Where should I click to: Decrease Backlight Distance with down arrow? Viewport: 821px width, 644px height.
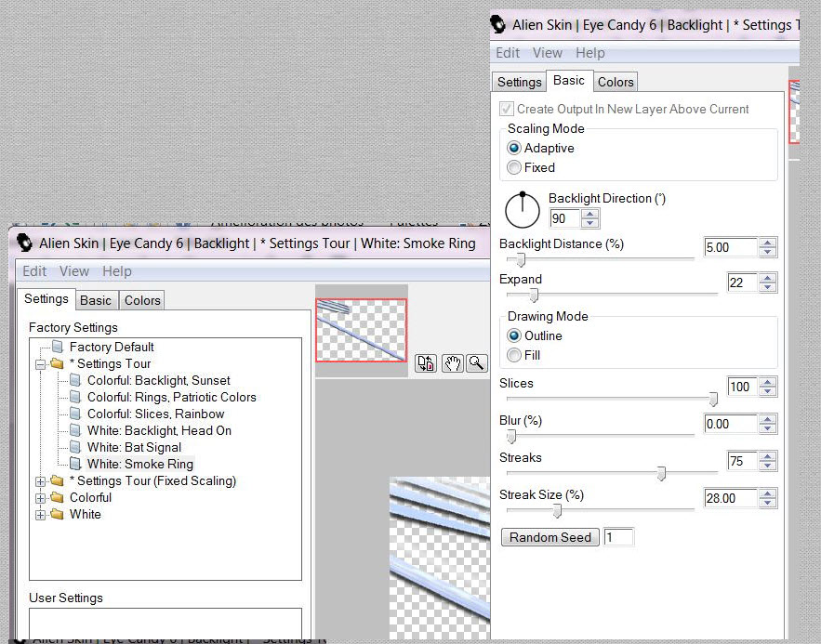tap(768, 252)
